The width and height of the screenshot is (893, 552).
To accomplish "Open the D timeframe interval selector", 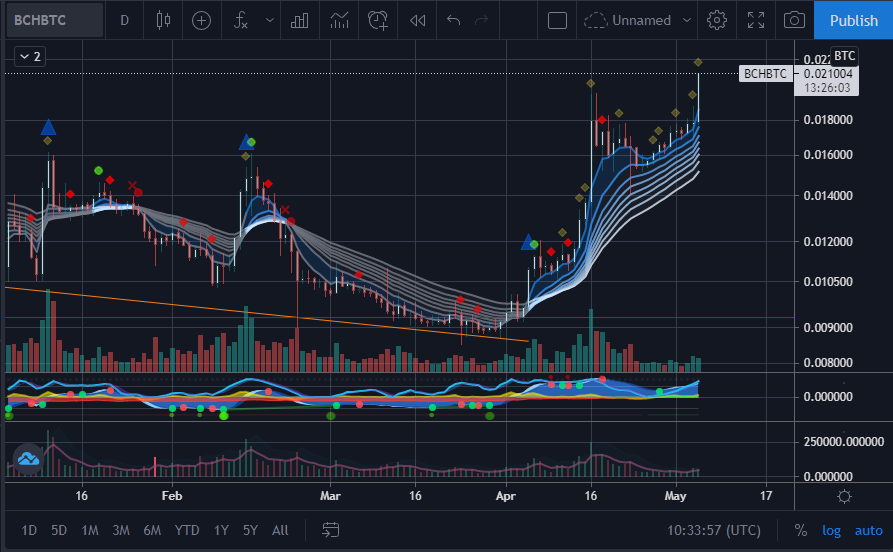I will (124, 21).
